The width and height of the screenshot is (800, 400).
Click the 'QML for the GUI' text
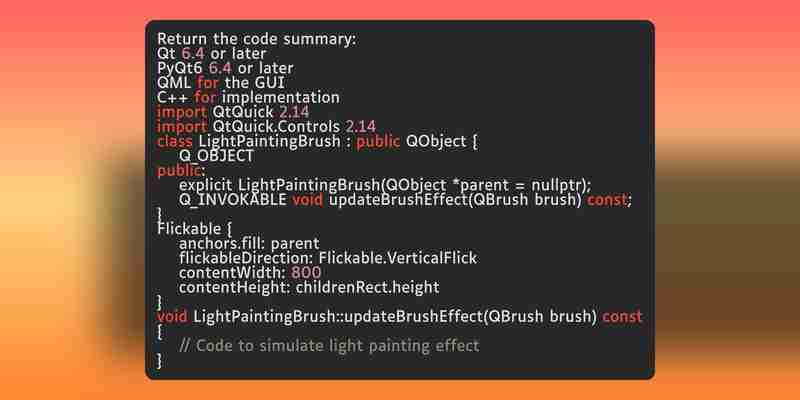point(221,83)
